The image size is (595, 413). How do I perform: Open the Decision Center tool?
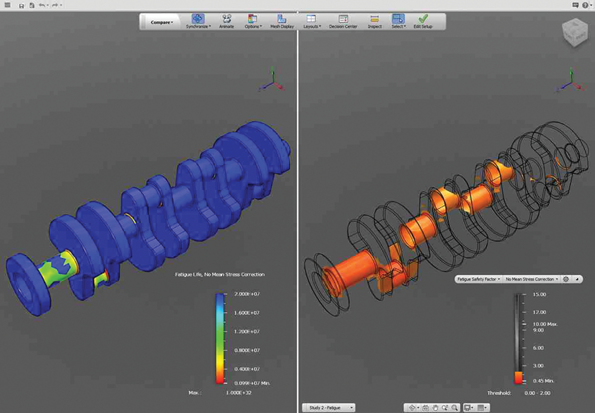[x=343, y=21]
